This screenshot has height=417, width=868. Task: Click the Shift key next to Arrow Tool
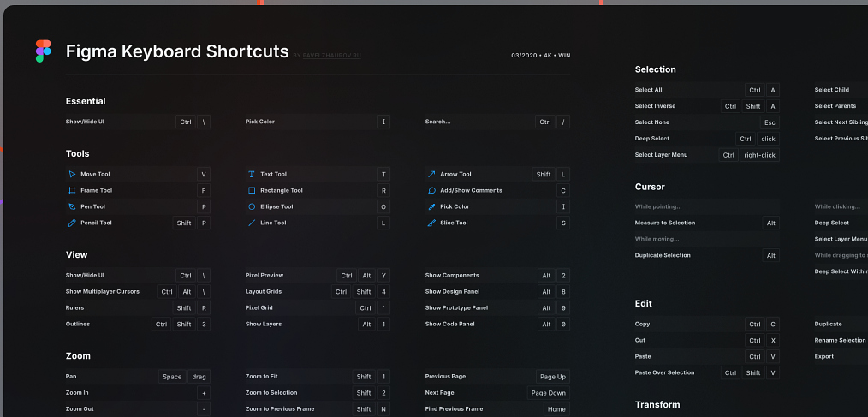click(544, 175)
